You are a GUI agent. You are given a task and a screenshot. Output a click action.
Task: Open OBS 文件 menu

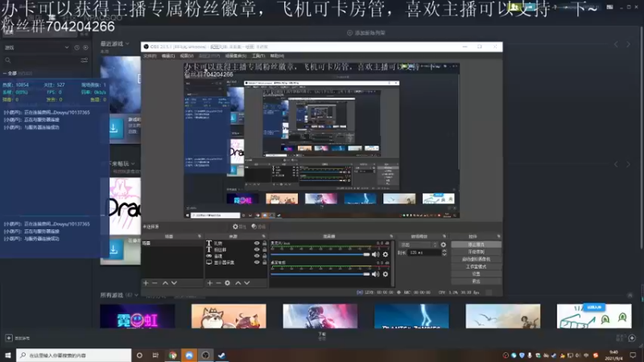coord(150,56)
